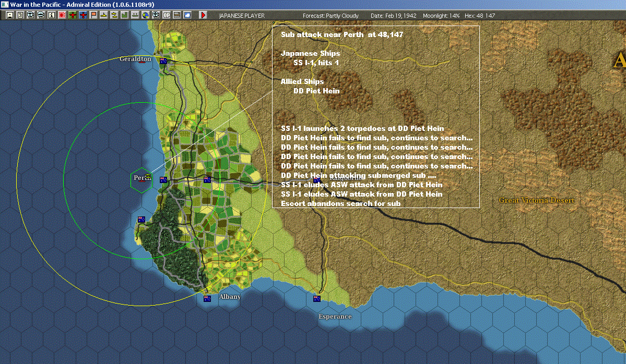The width and height of the screenshot is (626, 364).
Task: Click the 'SS I-1, hits 1' line
Action: (x=316, y=63)
